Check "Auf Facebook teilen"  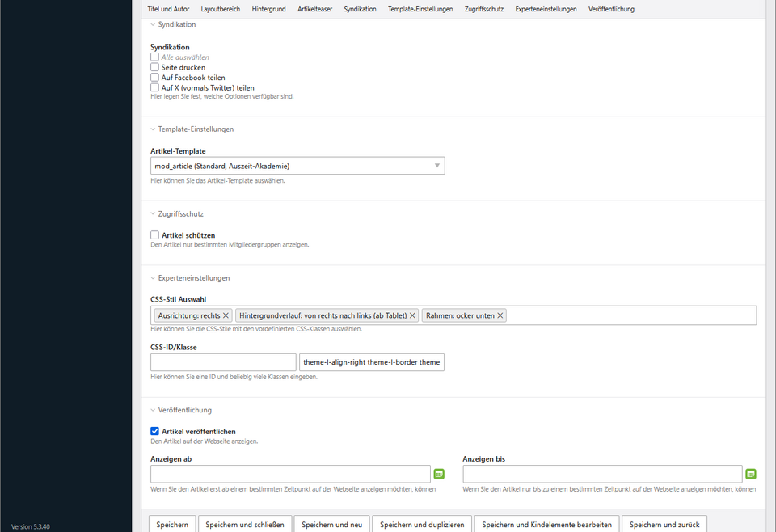tap(154, 77)
